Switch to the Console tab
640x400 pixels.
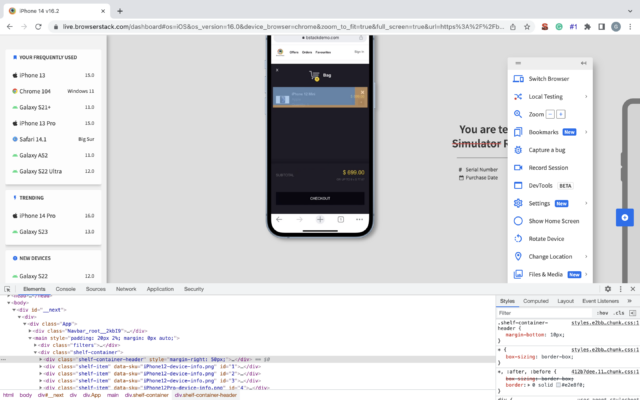64,288
